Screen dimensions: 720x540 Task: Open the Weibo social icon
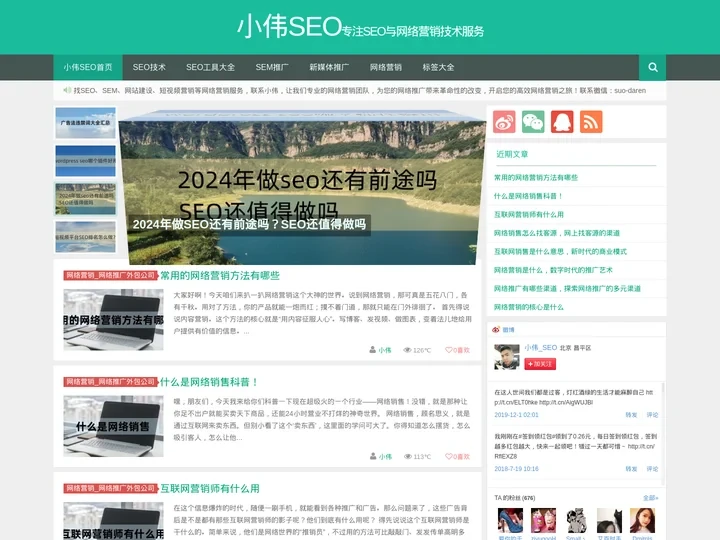click(504, 122)
